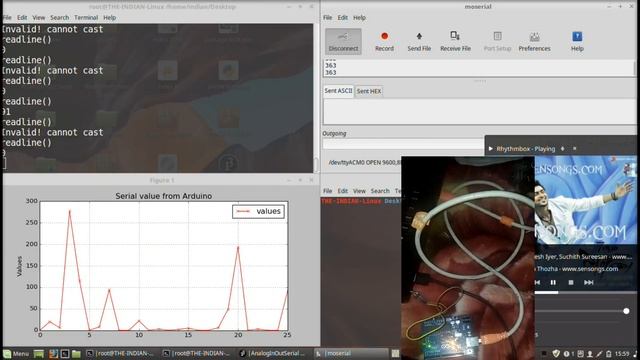This screenshot has height=360, width=640.
Task: Switch to the Sent ASCII tab
Action: 338,91
